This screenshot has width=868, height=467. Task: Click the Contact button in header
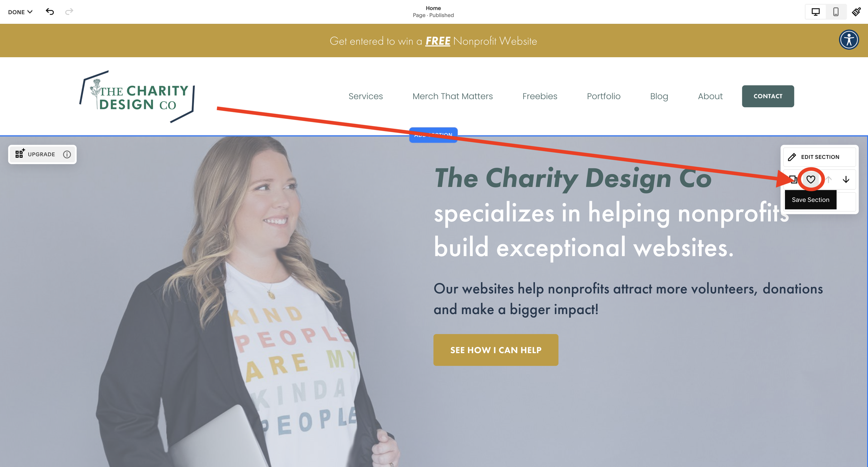pos(768,96)
